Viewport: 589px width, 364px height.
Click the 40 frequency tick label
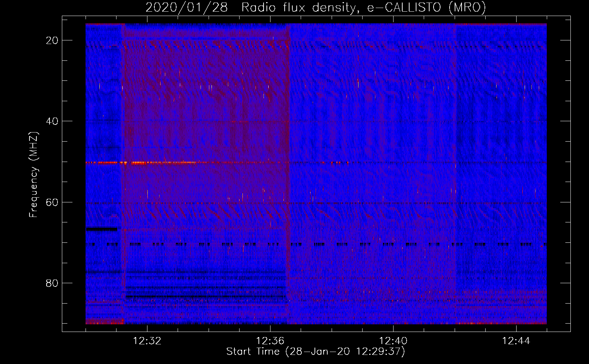tap(52, 121)
